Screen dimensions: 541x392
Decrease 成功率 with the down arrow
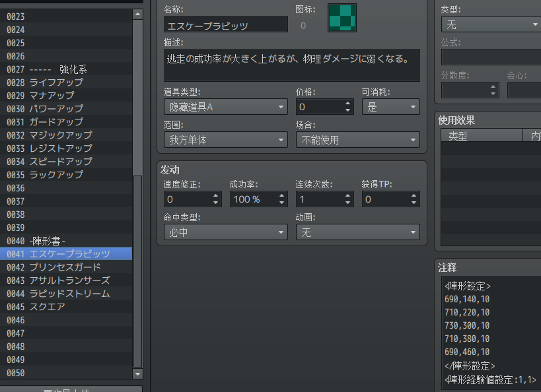[x=281, y=203]
